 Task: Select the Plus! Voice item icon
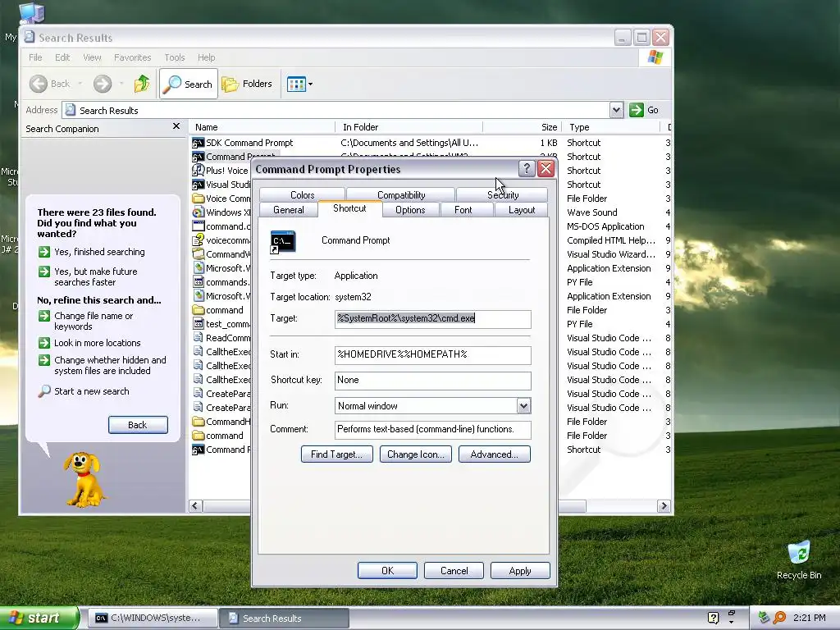[199, 171]
